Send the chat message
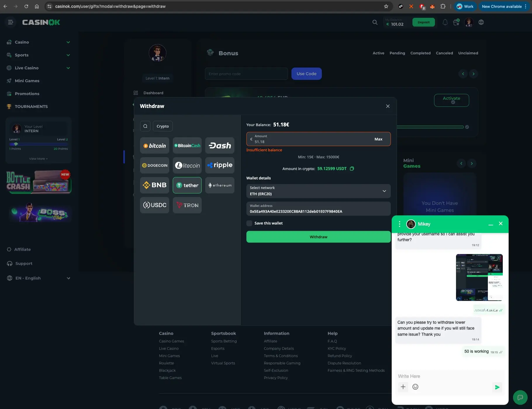 pos(497,387)
